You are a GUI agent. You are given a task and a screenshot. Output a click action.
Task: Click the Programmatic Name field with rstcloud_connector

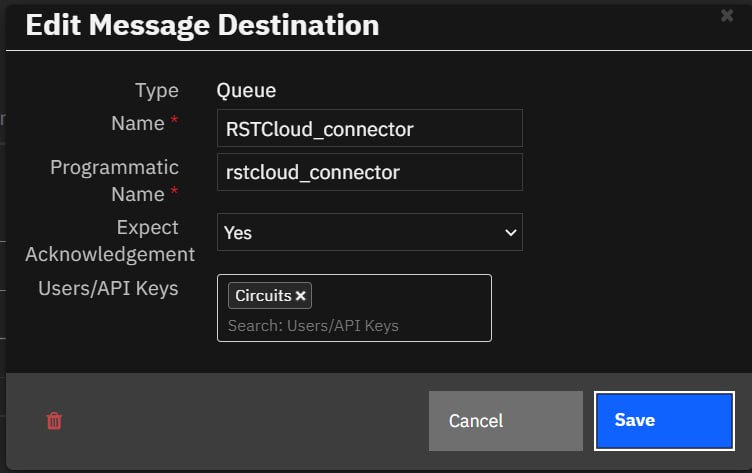click(369, 172)
